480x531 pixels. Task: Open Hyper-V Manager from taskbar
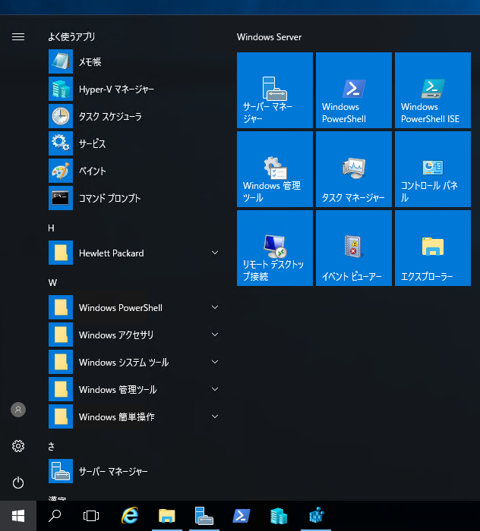tap(279, 516)
